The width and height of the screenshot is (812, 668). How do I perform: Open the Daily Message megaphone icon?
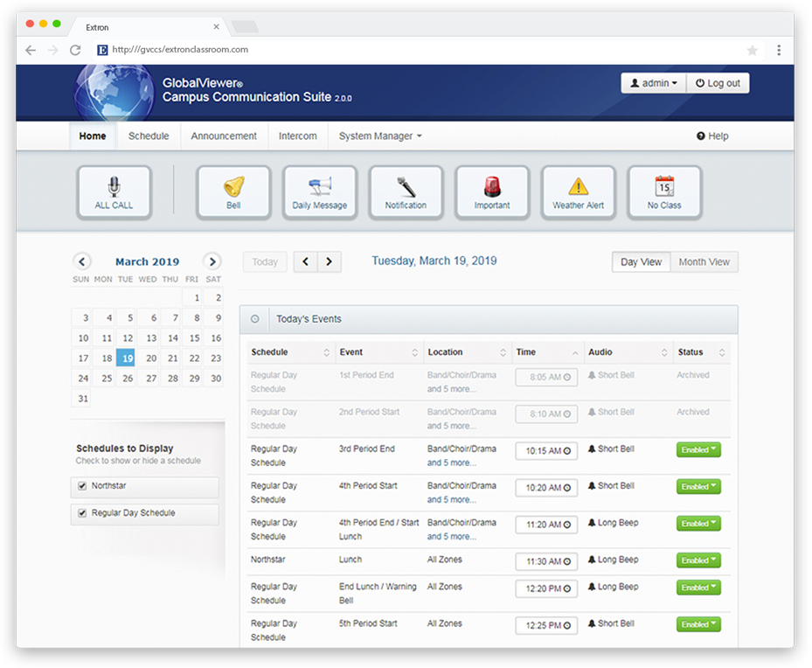320,192
